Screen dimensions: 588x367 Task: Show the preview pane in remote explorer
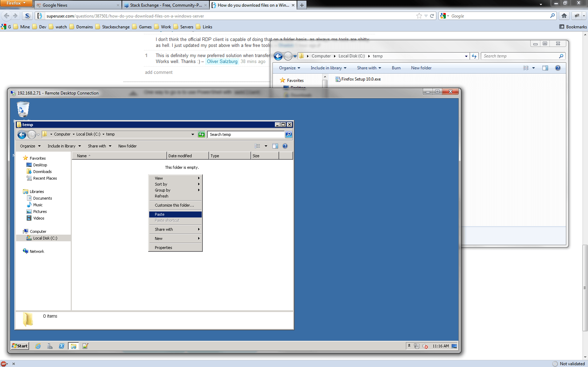coord(275,146)
